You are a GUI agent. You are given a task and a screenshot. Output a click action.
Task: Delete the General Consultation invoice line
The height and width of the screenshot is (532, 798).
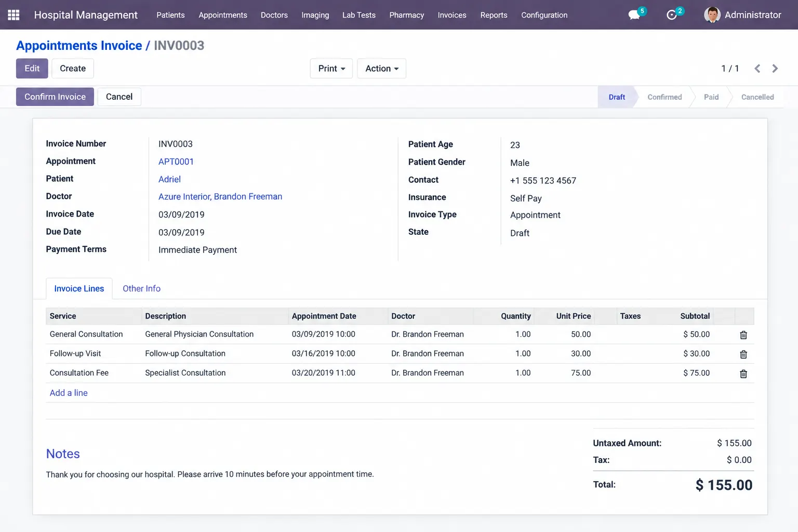743,335
